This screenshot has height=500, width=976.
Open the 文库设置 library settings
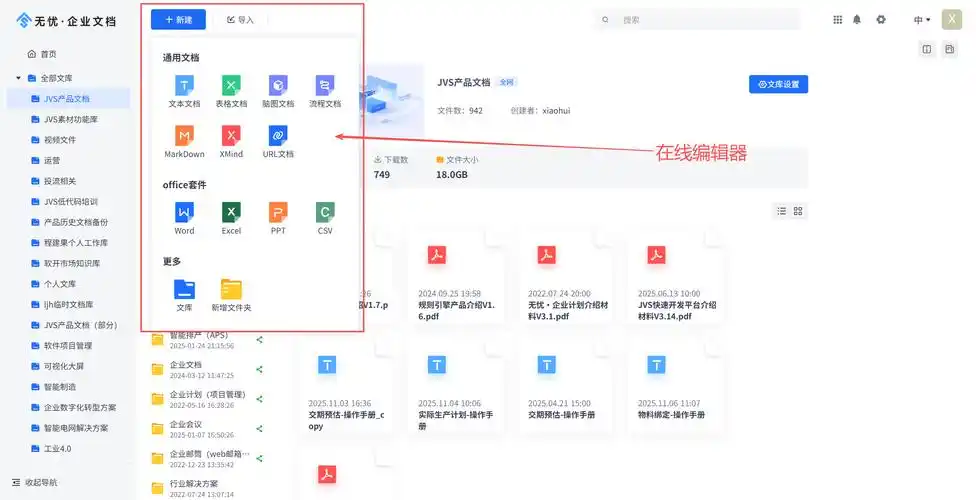tap(778, 84)
